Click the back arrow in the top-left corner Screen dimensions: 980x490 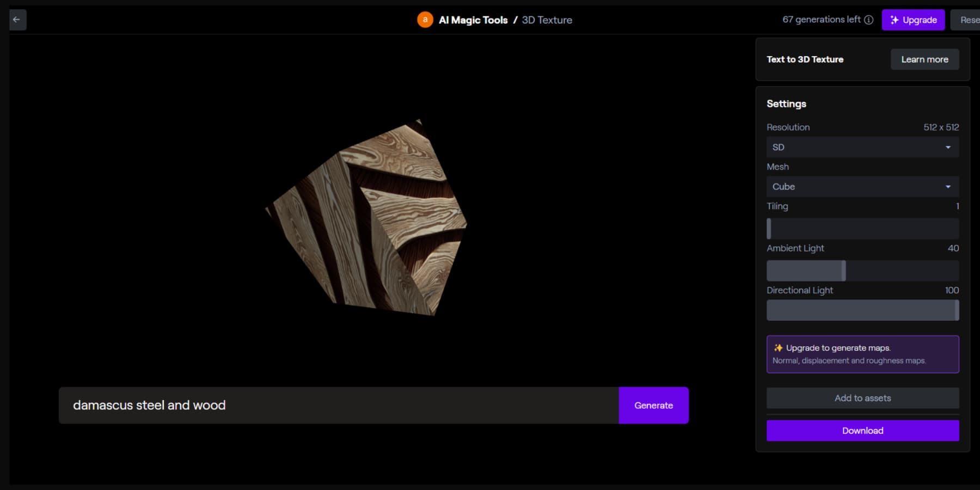click(16, 20)
